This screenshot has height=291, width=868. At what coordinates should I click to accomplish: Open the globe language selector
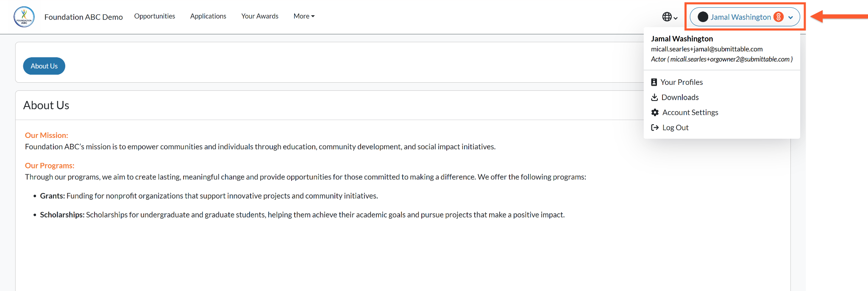pyautogui.click(x=670, y=17)
